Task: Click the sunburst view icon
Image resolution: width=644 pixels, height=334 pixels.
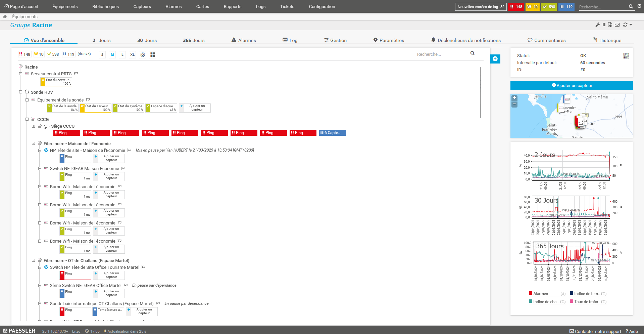Action: (143, 55)
